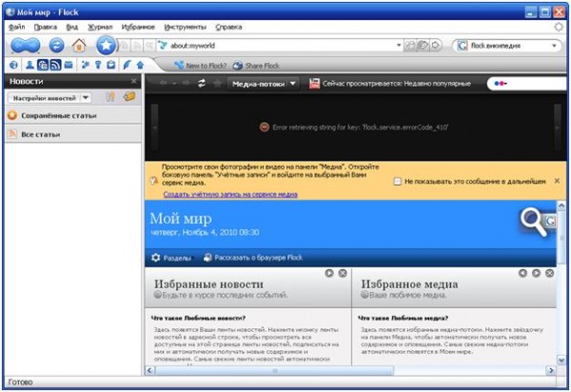The image size is (571, 392).
Task: Open Accounts and Services key icon
Action: (x=98, y=65)
